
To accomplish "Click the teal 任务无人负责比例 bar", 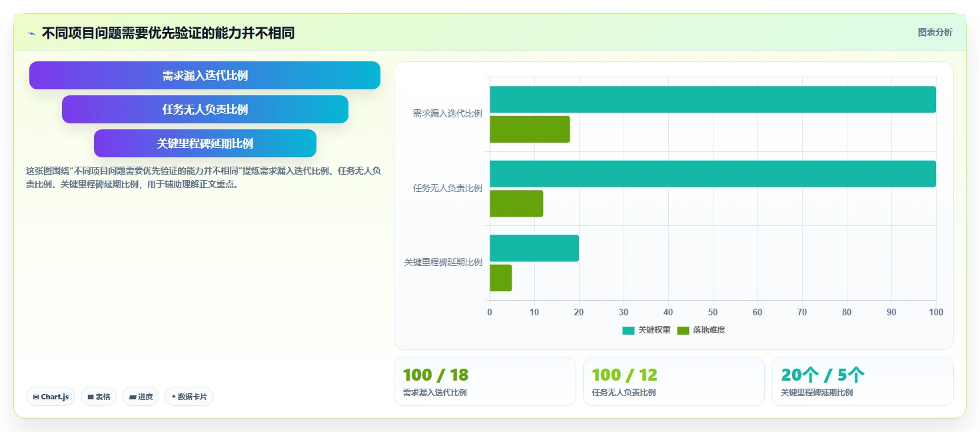I will (713, 173).
